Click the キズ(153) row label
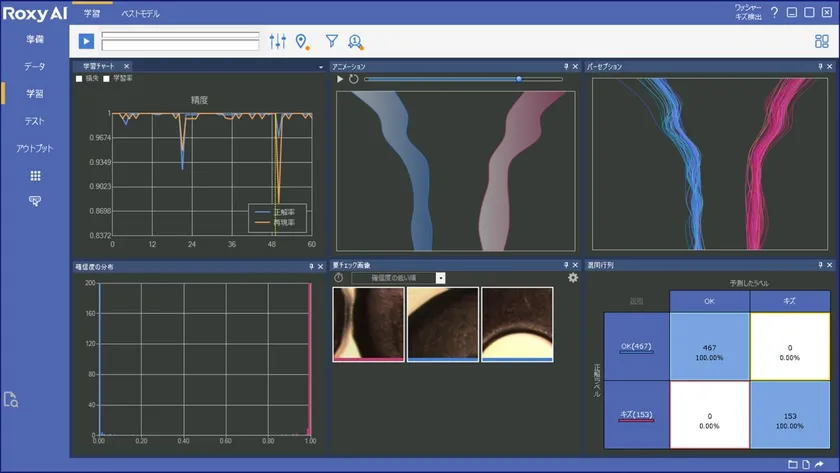Viewport: 840px width, 473px height. tap(635, 415)
